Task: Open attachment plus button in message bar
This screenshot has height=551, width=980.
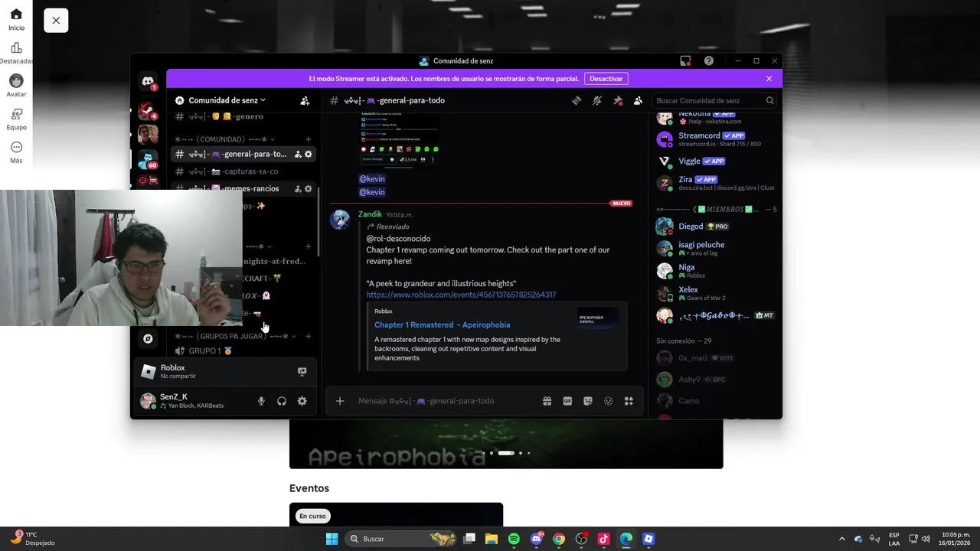Action: pyautogui.click(x=340, y=401)
